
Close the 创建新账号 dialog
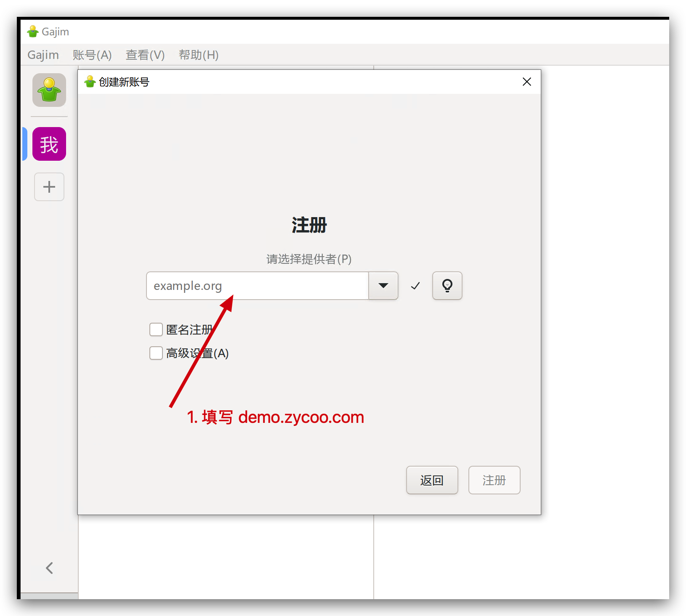pyautogui.click(x=526, y=82)
